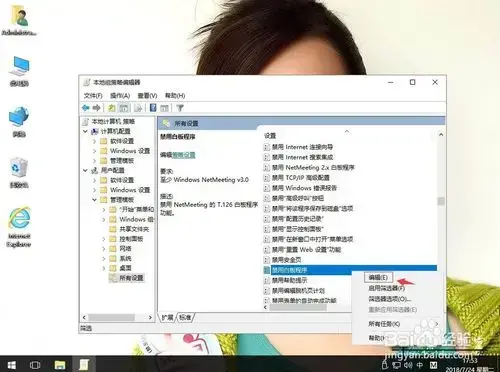The width and height of the screenshot is (500, 372).
Task: Select the 此电脑 (This PC) desktop icon
Action: point(19,72)
